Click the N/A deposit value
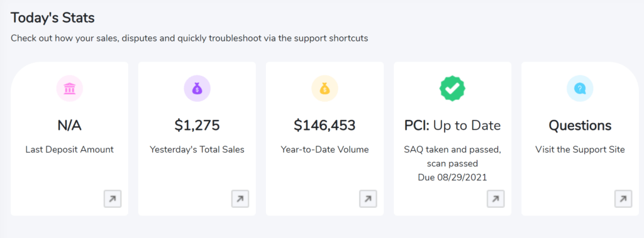Image resolution: width=644 pixels, height=238 pixels. pos(69,126)
